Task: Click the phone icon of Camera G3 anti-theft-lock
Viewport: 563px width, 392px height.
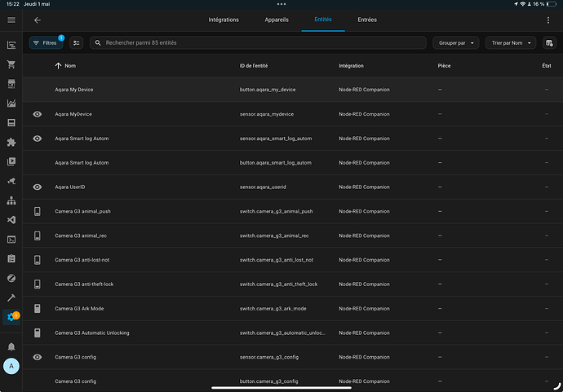Action: point(38,284)
